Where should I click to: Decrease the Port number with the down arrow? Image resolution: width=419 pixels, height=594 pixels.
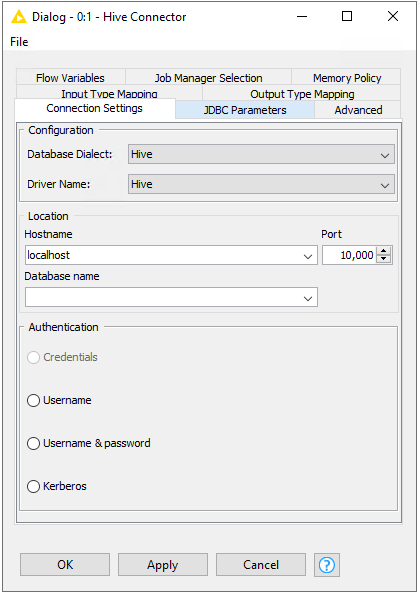tap(384, 259)
